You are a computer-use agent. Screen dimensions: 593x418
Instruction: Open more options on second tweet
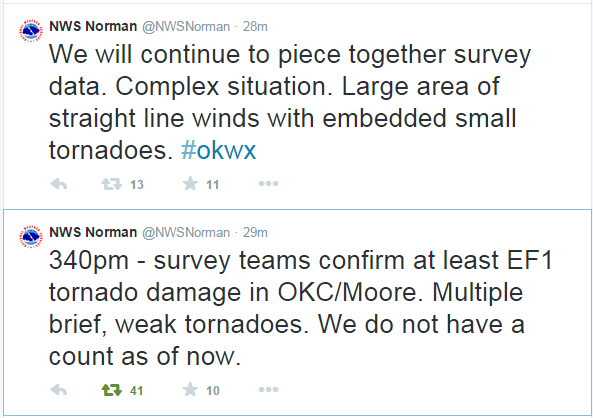(269, 390)
